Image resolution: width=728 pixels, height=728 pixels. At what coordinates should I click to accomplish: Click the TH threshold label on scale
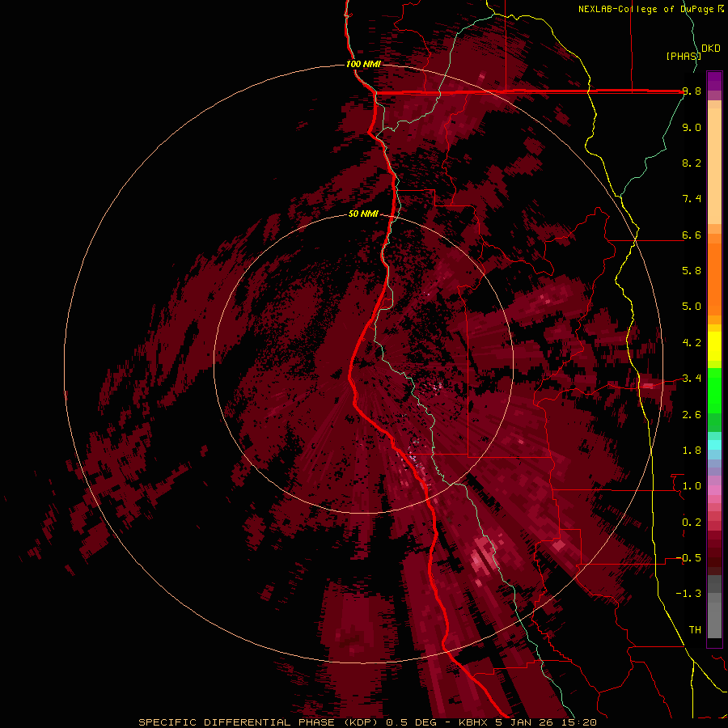click(x=695, y=630)
